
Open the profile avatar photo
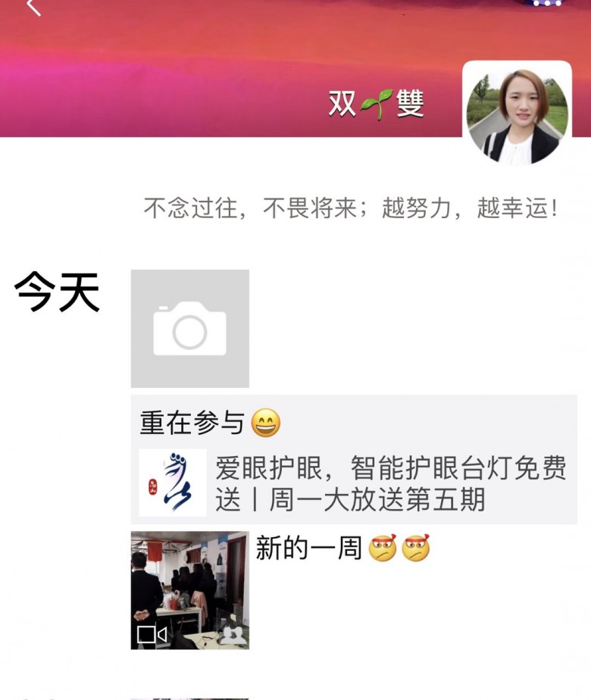click(x=517, y=117)
